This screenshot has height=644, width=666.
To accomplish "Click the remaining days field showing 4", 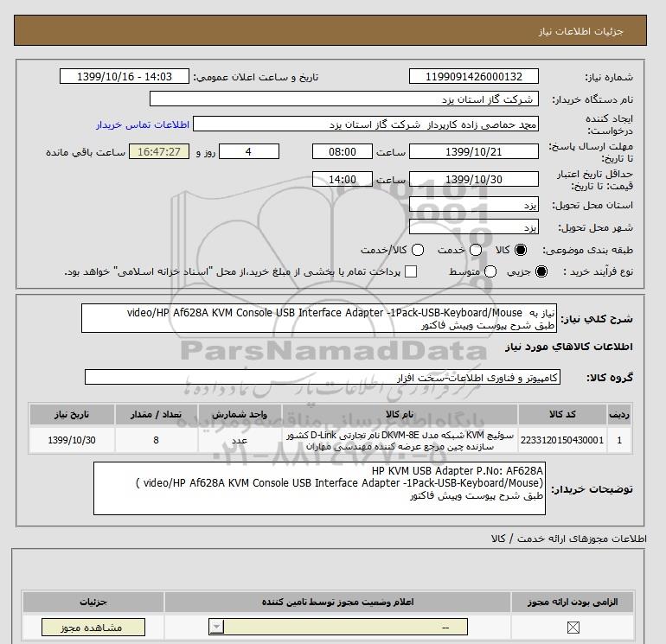I will pyautogui.click(x=249, y=151).
